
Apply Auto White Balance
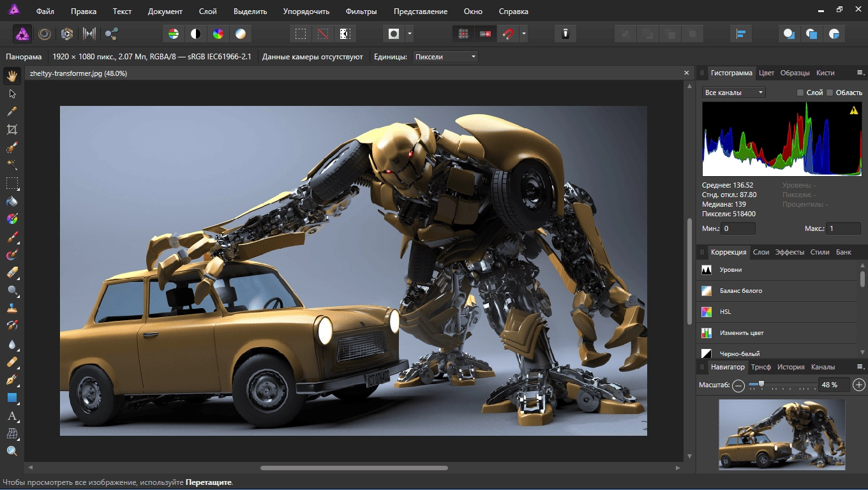tap(240, 34)
